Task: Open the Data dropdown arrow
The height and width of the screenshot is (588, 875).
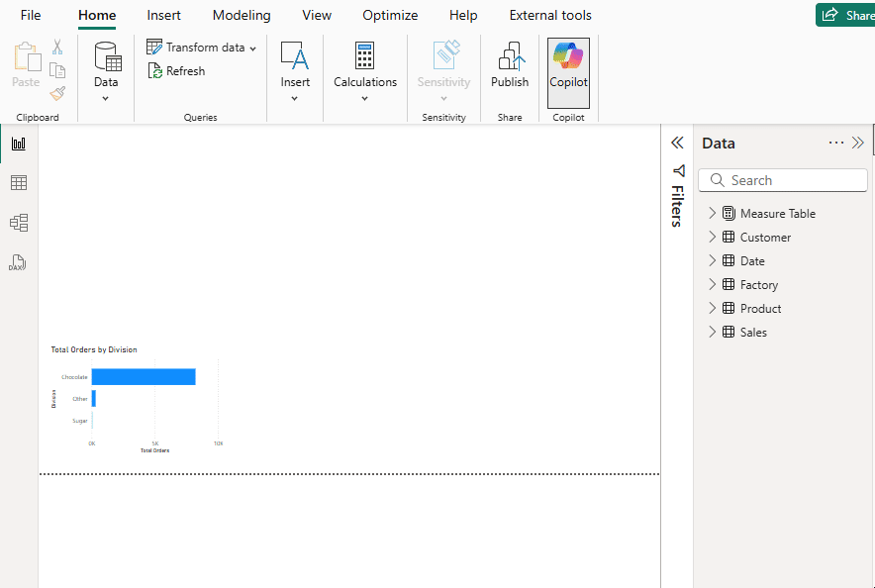Action: [x=106, y=99]
